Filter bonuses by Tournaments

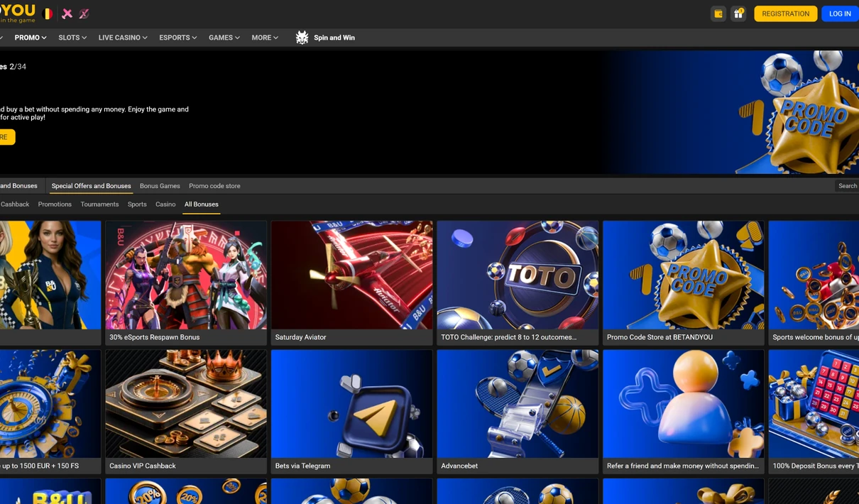(x=99, y=204)
